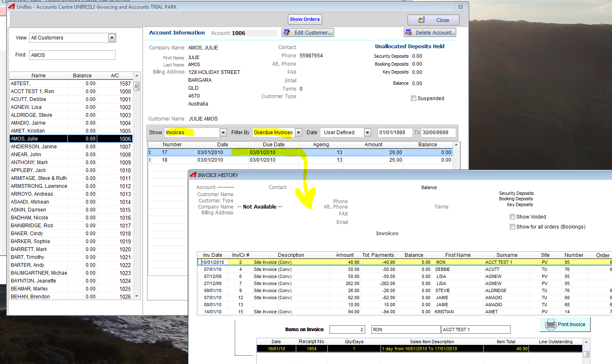Click the ACCT TEST 1 field under Items on Invoice
The image size is (612, 364).
tap(476, 330)
